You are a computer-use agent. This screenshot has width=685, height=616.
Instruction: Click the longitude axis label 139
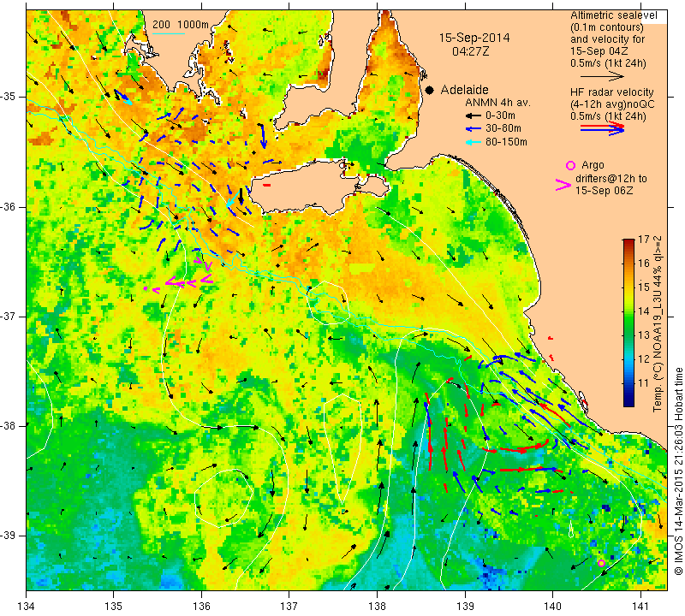[465, 607]
